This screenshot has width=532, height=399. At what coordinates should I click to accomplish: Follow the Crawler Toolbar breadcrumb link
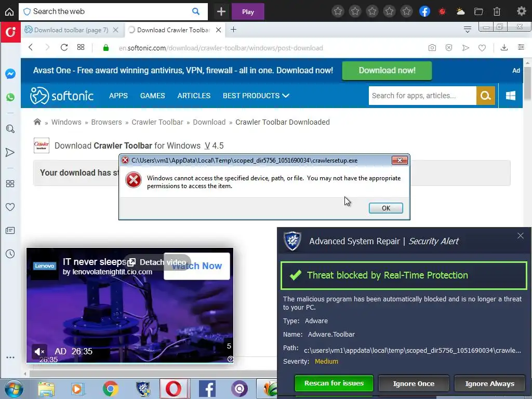(157, 122)
